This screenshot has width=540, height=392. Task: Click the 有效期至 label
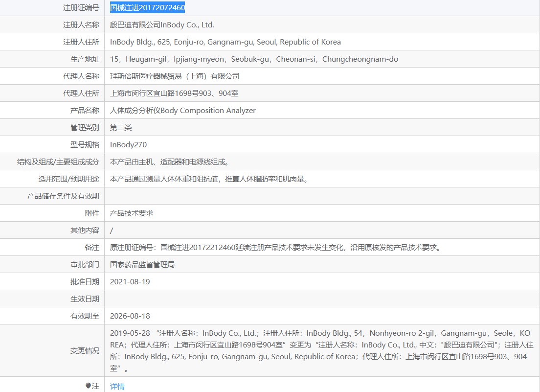click(85, 316)
